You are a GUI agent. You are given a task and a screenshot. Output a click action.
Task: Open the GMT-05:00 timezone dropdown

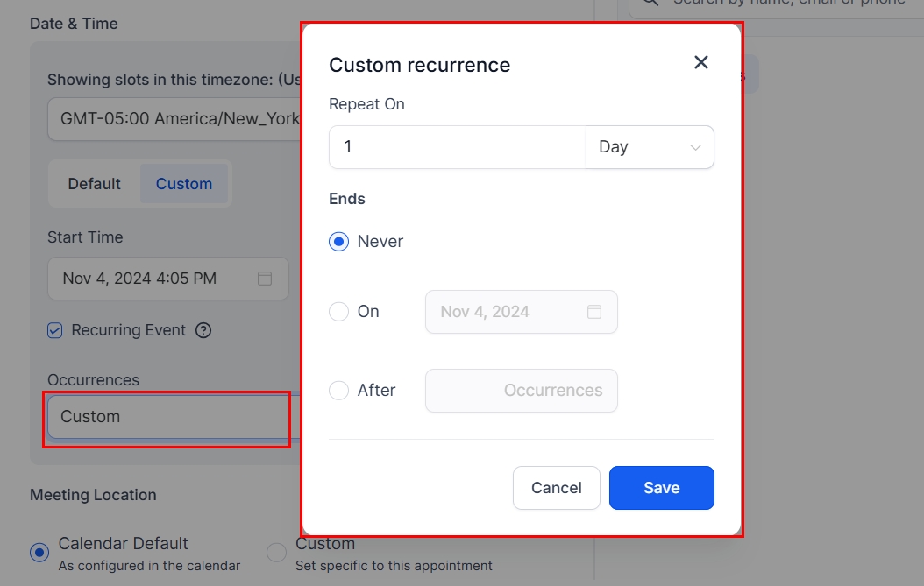[x=175, y=118]
